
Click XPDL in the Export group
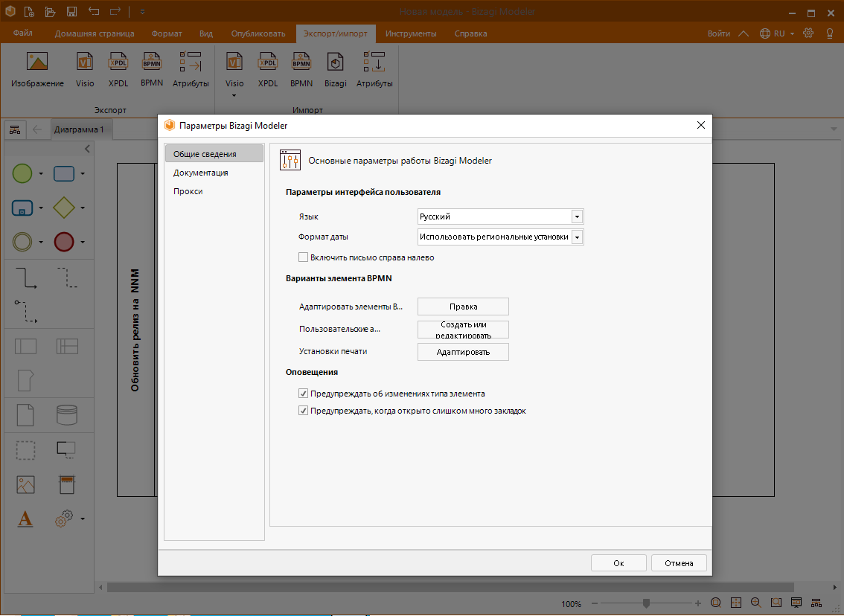coord(118,69)
